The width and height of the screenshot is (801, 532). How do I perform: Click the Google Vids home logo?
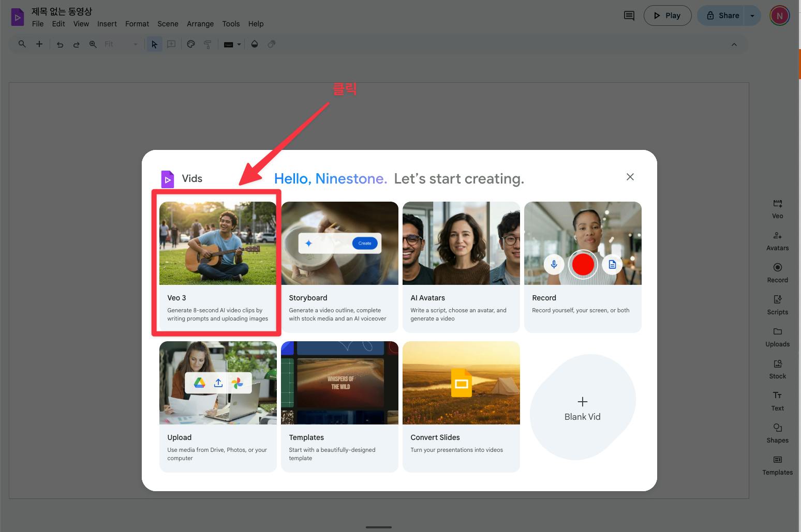(x=17, y=17)
